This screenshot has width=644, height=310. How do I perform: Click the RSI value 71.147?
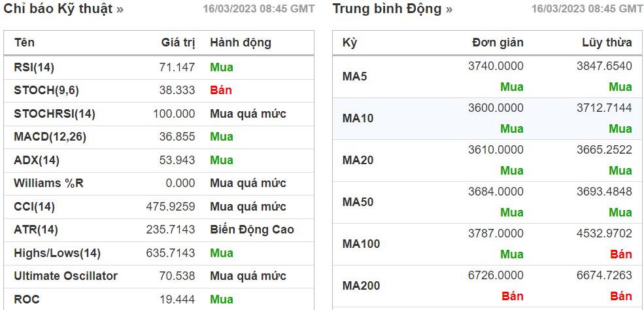(x=177, y=67)
